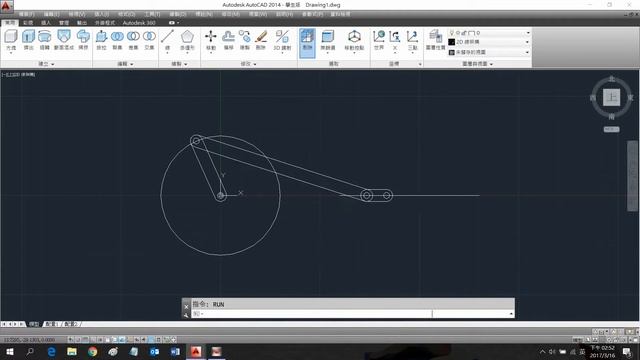Toggle the Culling (剔除) selection button

(x=307, y=42)
